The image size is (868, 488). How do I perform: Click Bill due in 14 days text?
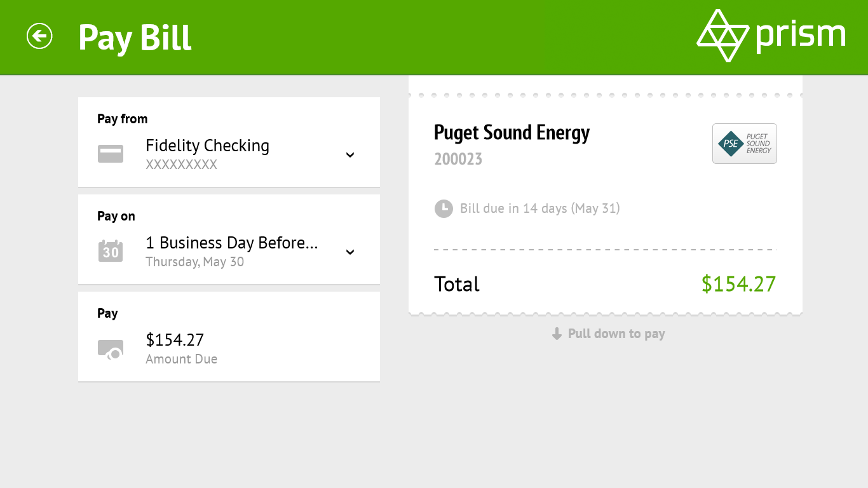coord(539,208)
